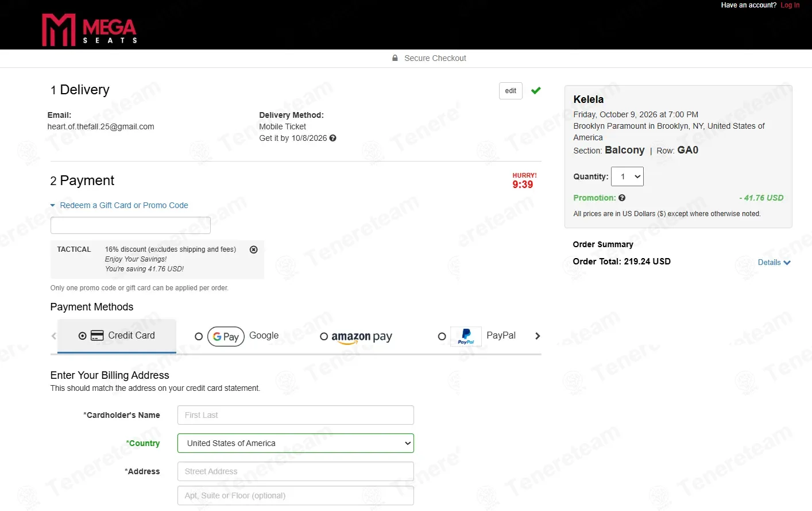Focus the promo code input field
This screenshot has width=812, height=511.
[x=130, y=225]
